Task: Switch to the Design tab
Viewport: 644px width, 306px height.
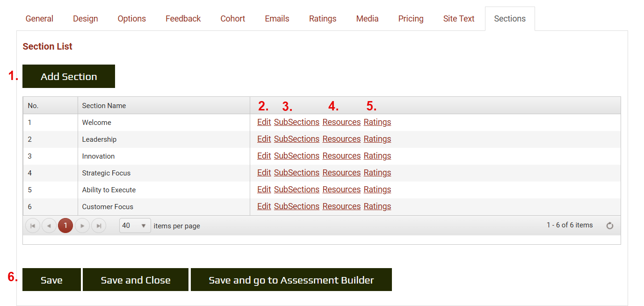Action: click(85, 18)
